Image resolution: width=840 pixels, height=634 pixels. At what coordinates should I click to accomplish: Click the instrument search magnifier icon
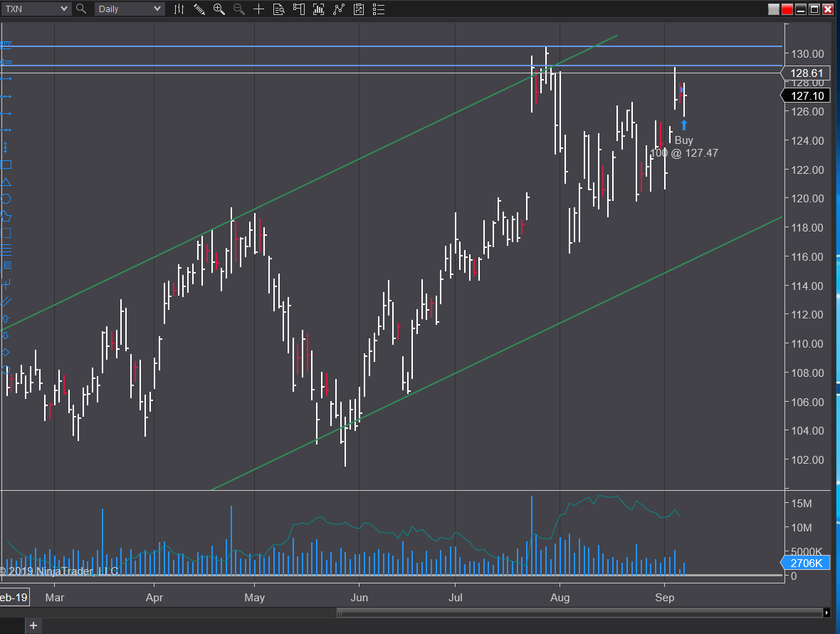coord(81,9)
